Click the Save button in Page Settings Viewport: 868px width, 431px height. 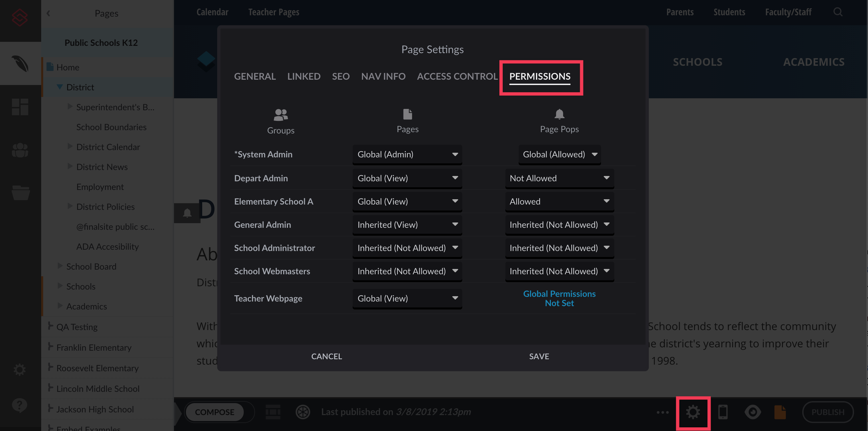point(539,356)
